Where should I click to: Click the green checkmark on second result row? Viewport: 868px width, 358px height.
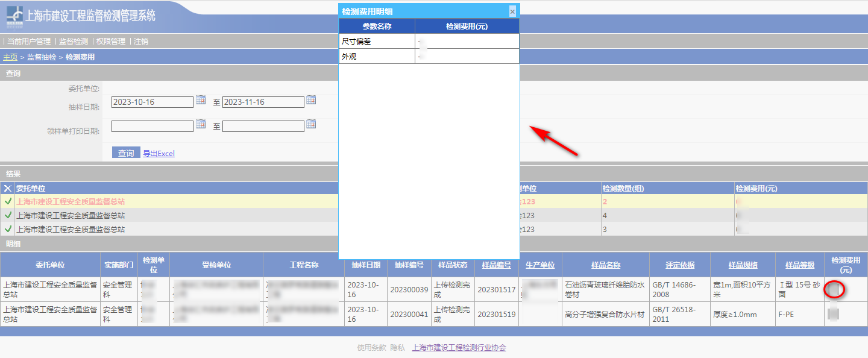pyautogui.click(x=8, y=215)
